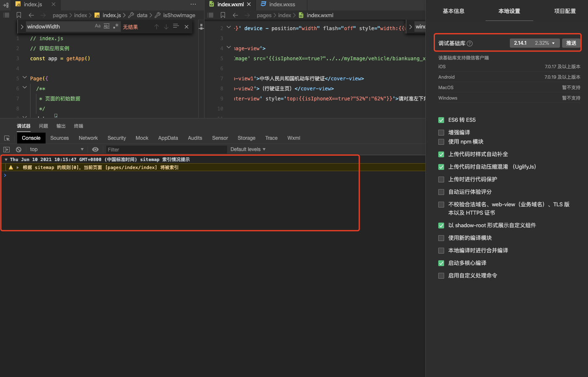The height and width of the screenshot is (377, 588).
Task: Enable the 使用 npm 模块 checkbox
Action: pyautogui.click(x=441, y=142)
